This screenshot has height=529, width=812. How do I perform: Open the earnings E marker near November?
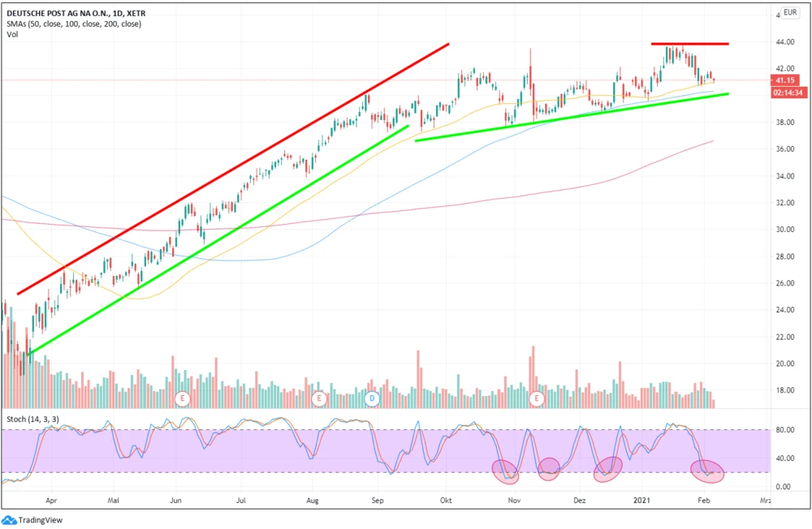tap(536, 398)
